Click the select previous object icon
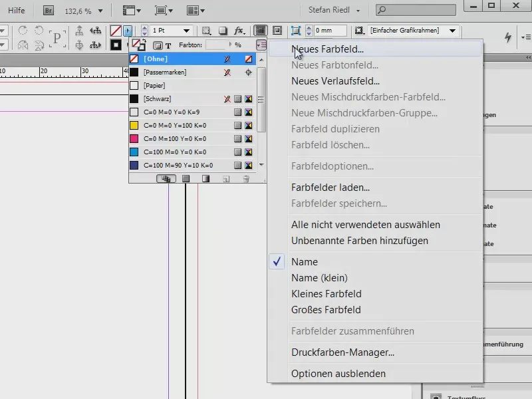The image size is (532, 399). tap(95, 30)
